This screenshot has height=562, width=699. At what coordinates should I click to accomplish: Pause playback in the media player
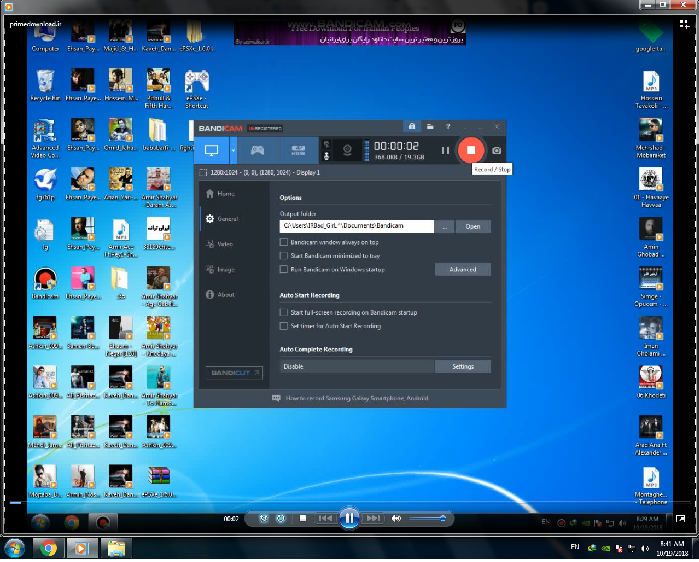click(349, 518)
